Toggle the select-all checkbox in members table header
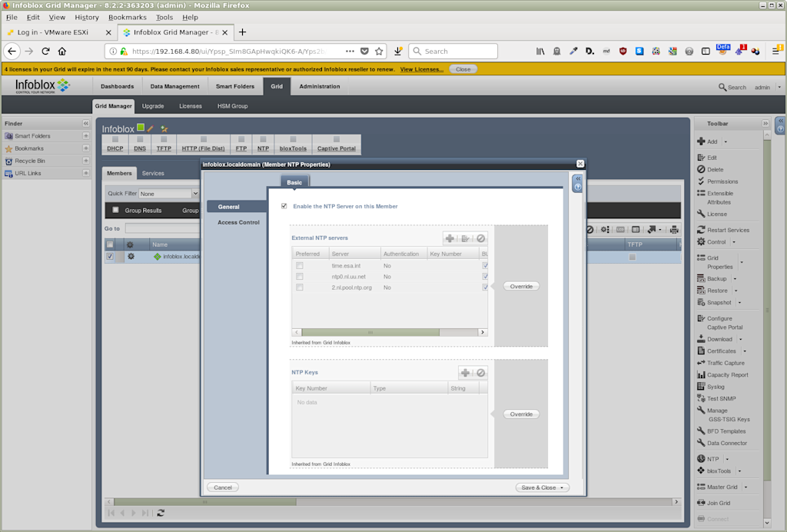The height and width of the screenshot is (532, 787). point(110,244)
